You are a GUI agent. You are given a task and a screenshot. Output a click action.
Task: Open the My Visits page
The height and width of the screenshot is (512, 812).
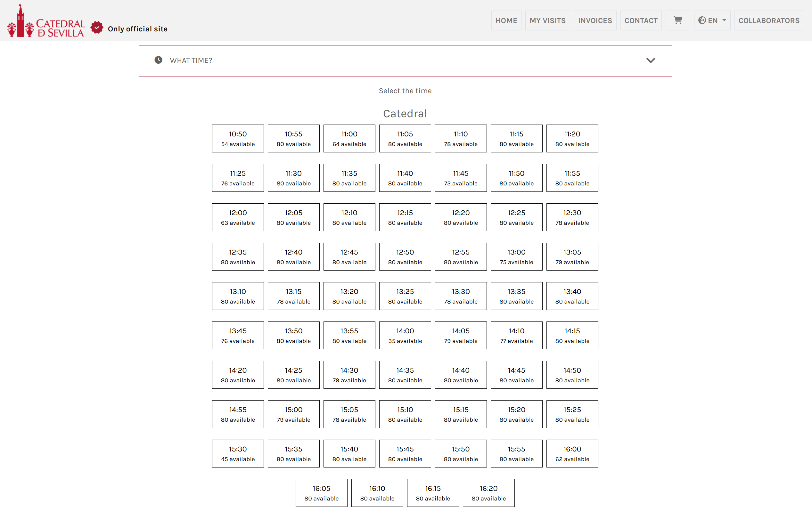[547, 20]
